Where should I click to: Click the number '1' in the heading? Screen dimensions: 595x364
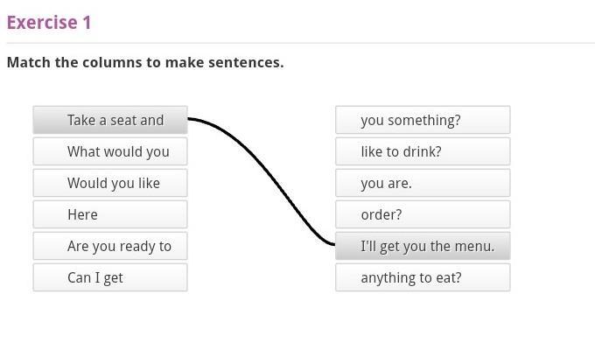point(87,23)
